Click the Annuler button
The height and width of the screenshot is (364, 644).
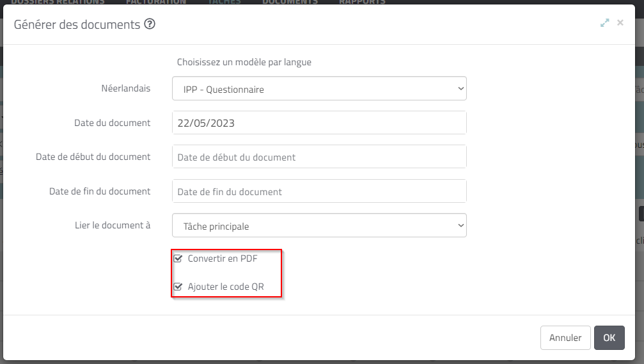click(x=565, y=338)
